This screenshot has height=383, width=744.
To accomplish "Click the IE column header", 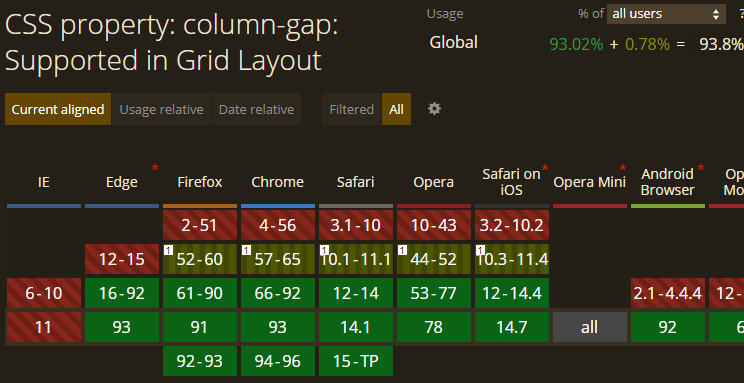I will tap(44, 182).
